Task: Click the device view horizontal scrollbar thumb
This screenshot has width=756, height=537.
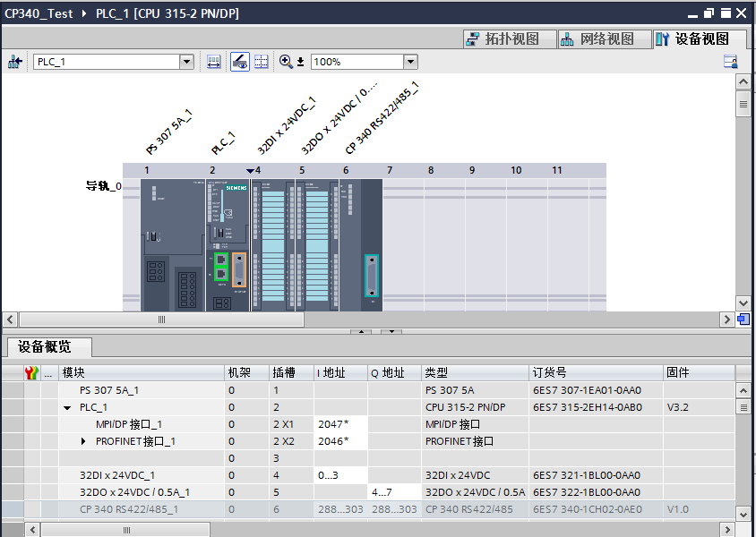Action: 161,320
